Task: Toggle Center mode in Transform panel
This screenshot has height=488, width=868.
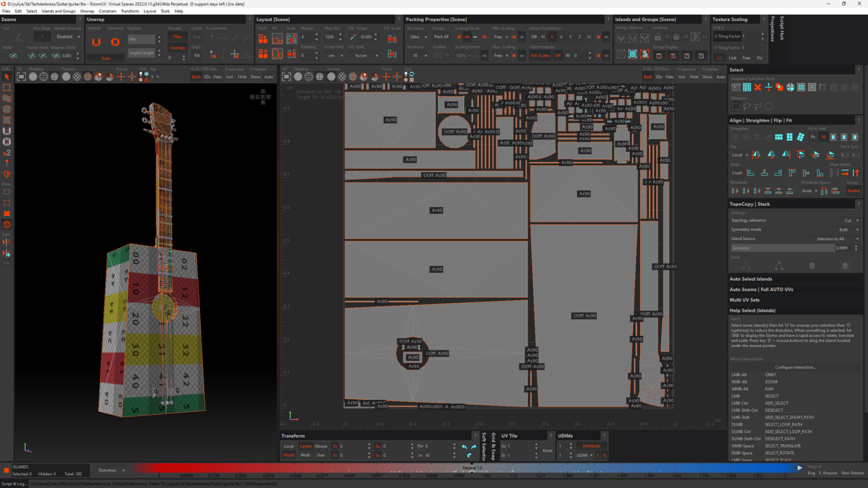Action: (306, 446)
